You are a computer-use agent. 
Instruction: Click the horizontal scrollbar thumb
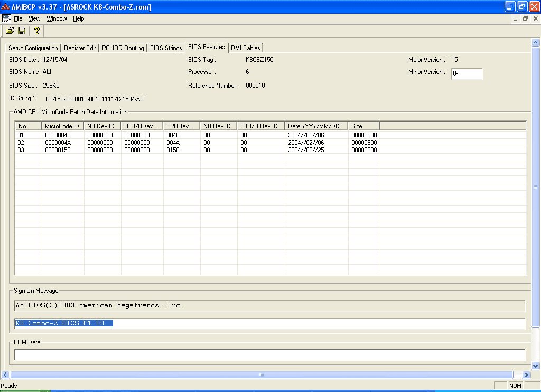(262, 375)
